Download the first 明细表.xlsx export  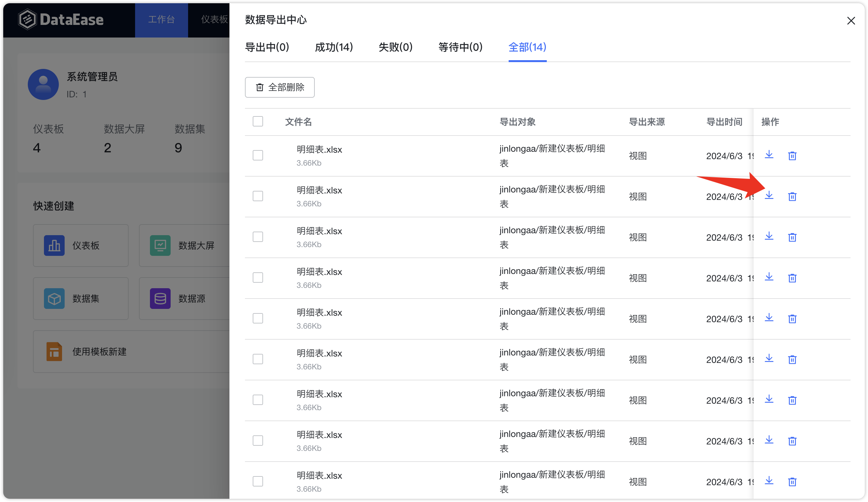pyautogui.click(x=769, y=155)
